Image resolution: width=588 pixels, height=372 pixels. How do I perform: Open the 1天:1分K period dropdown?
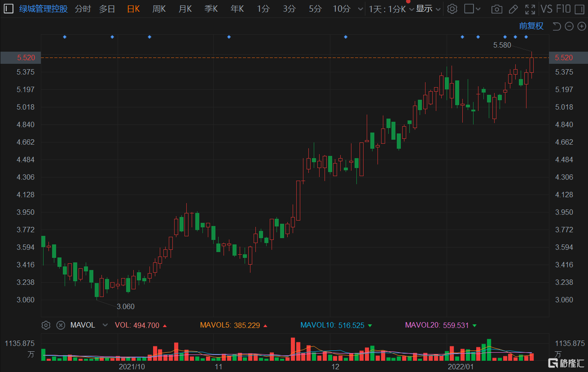pyautogui.click(x=391, y=9)
